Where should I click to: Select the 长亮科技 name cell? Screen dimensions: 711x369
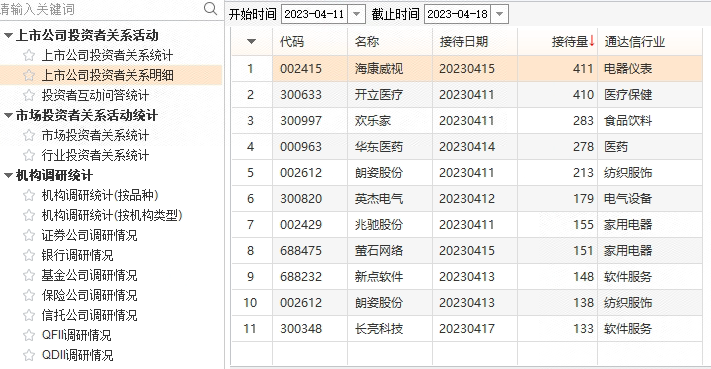(390, 329)
